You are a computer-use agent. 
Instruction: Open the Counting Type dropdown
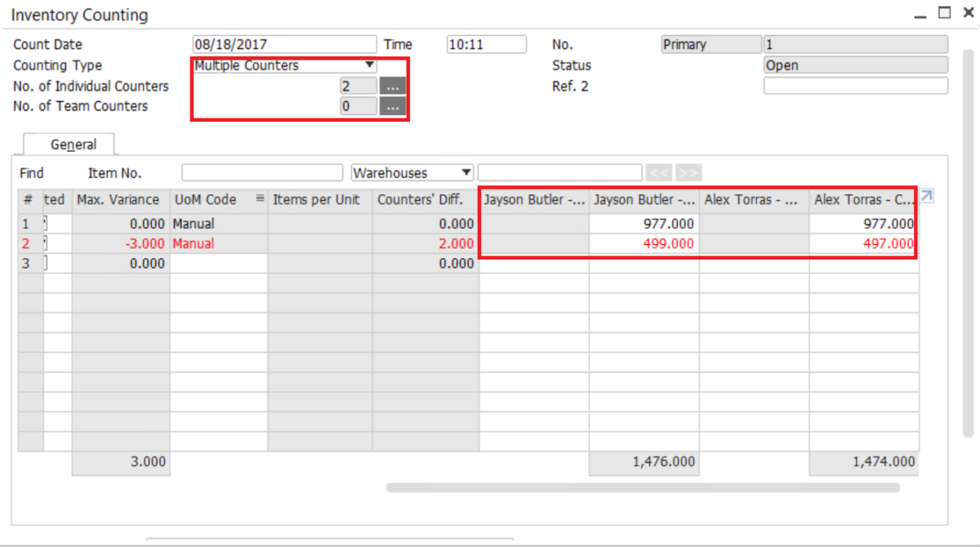pos(369,65)
